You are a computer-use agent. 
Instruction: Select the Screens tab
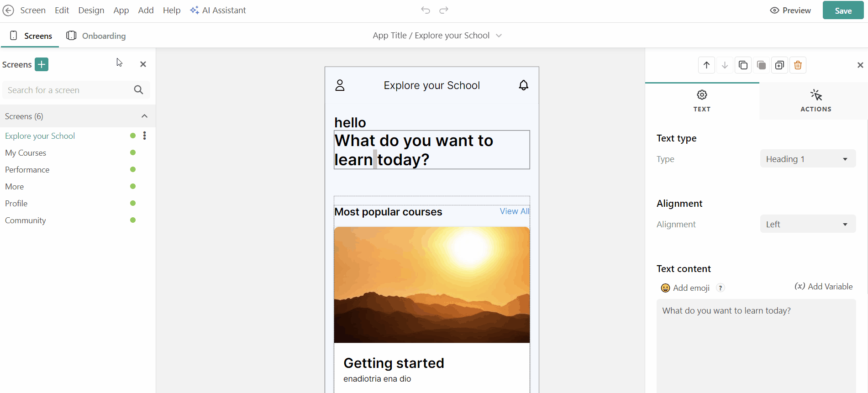coord(31,36)
